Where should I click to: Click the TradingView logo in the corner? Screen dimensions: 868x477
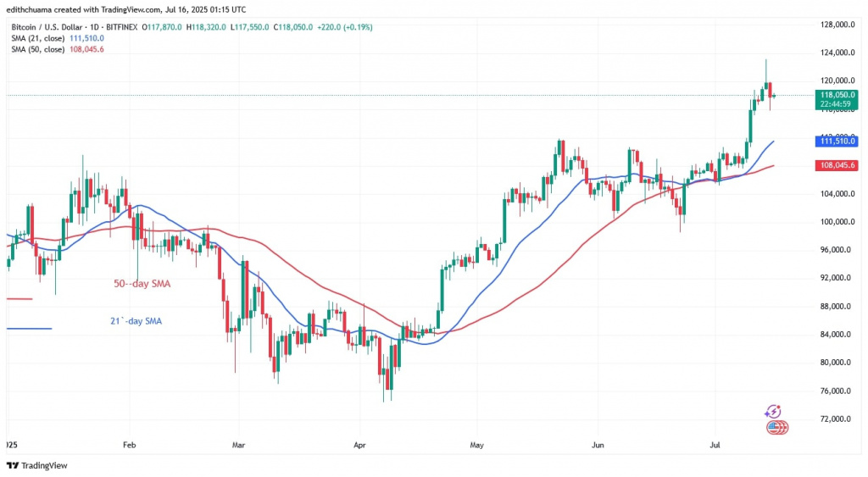[x=36, y=465]
